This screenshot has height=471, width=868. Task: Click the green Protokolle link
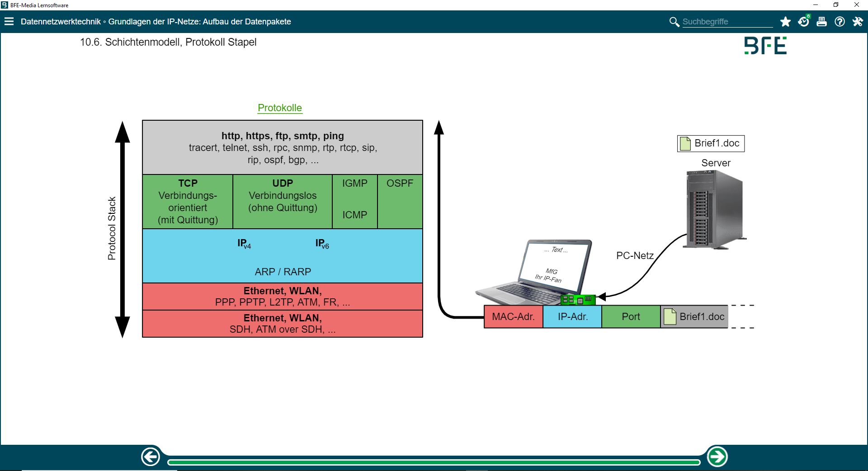point(279,108)
